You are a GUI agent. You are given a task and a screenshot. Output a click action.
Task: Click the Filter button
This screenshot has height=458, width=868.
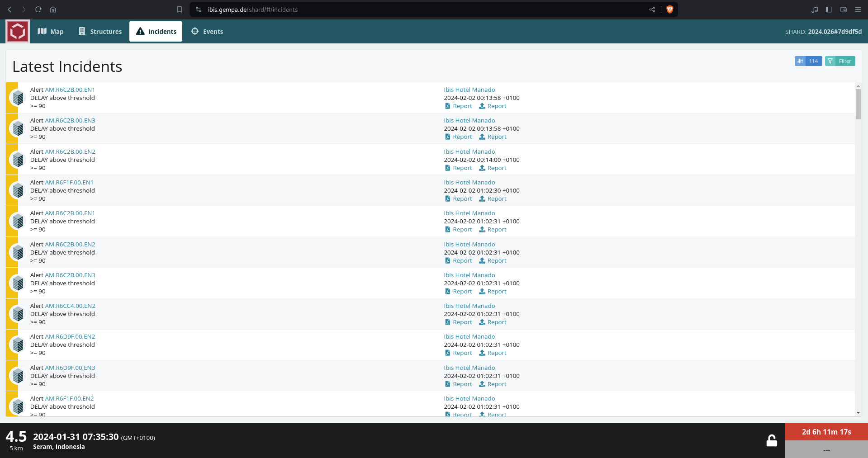point(840,61)
